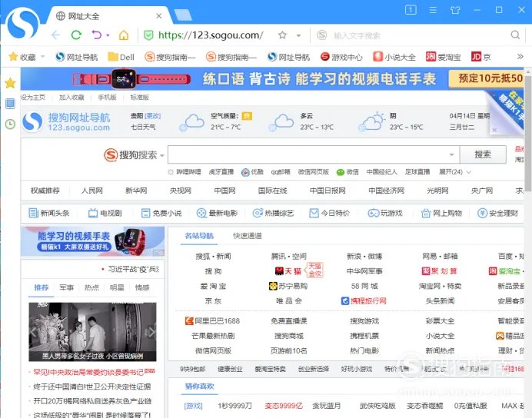532x418 pixels.
Task: Click the address bar URL
Action: (x=211, y=35)
